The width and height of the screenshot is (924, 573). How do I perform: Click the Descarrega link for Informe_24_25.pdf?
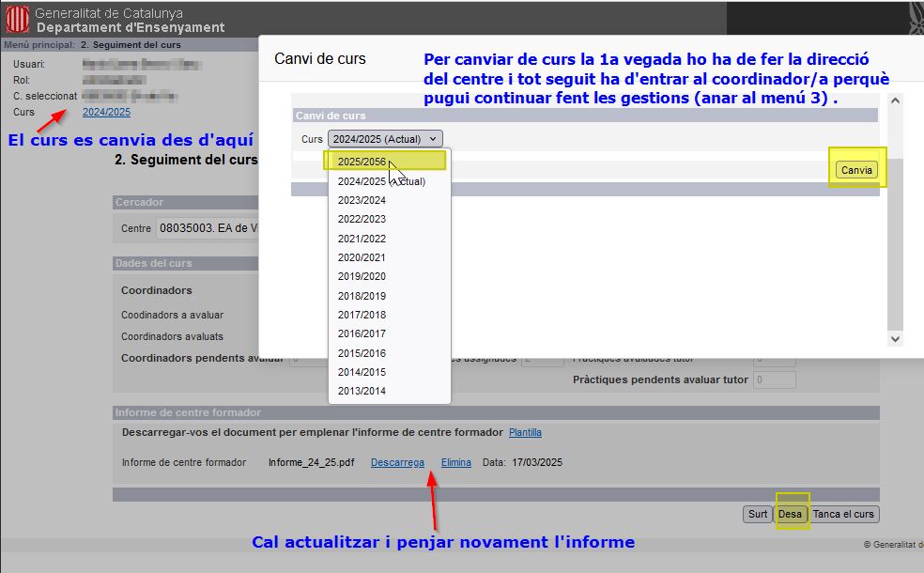tap(397, 462)
